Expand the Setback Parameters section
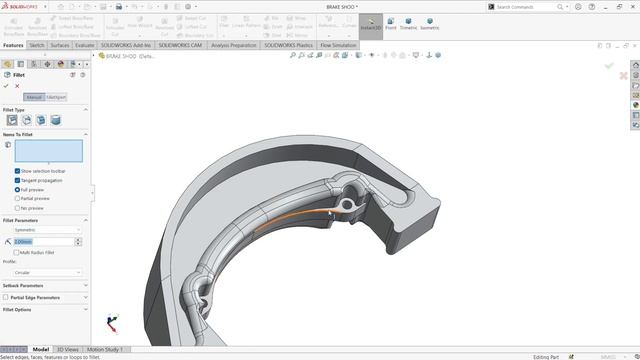 pyautogui.click(x=85, y=285)
